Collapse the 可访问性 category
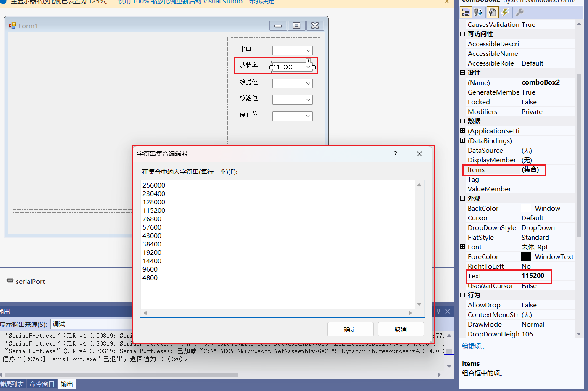Viewport: 588px width, 391px height. (x=462, y=34)
